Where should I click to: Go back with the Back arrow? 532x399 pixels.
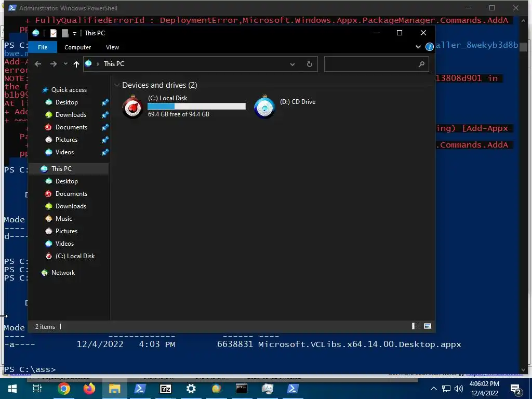click(x=38, y=64)
